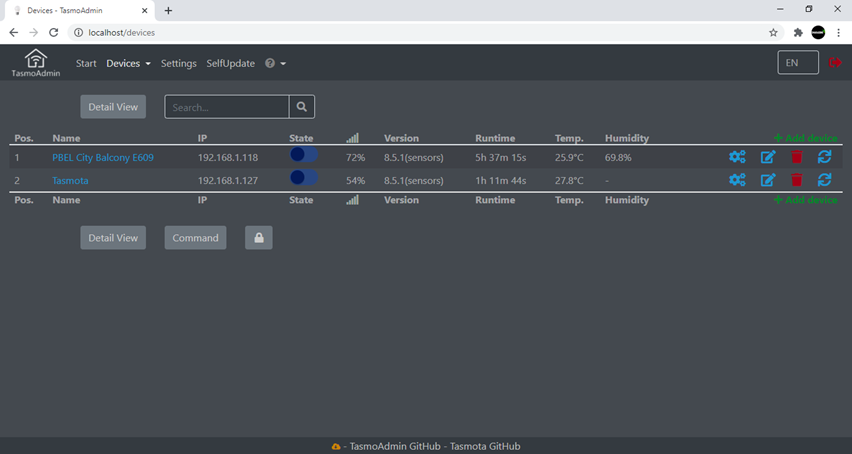Click runtime 1h 11m 44s
The height and width of the screenshot is (454, 852).
(500, 180)
